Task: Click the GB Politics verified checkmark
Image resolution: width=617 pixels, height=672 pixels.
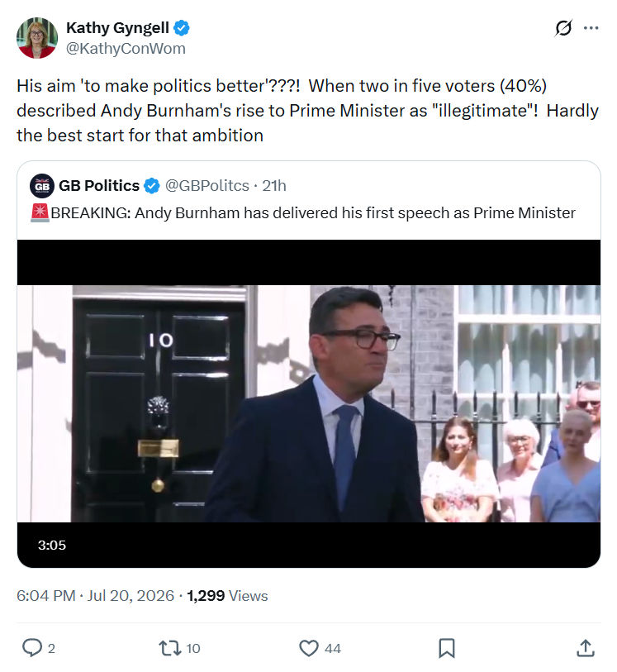Action: [x=152, y=186]
